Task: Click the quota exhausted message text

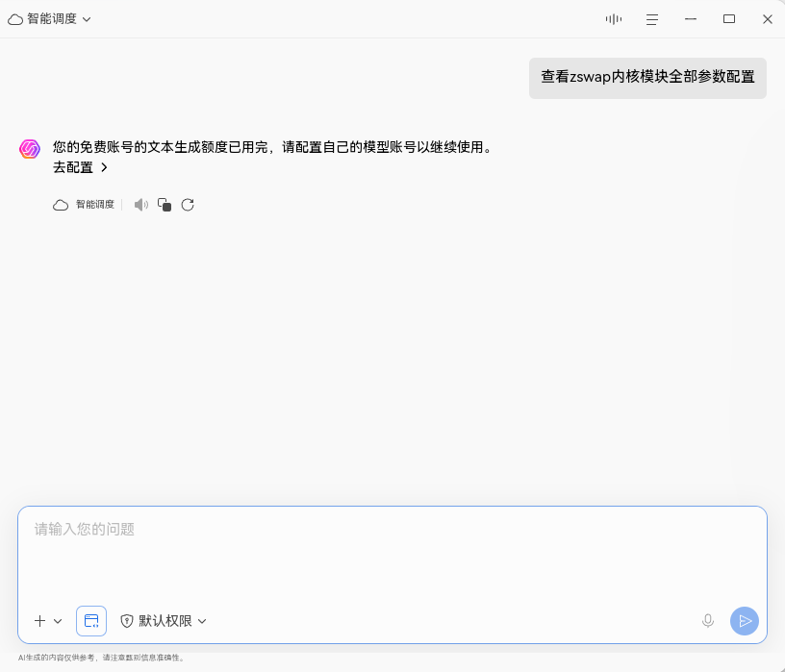Action: click(273, 147)
